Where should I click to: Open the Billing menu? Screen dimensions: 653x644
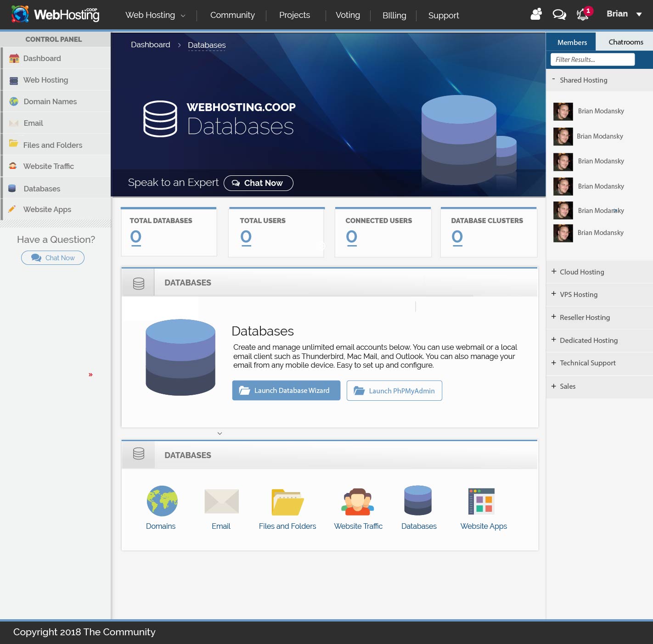[x=394, y=16]
